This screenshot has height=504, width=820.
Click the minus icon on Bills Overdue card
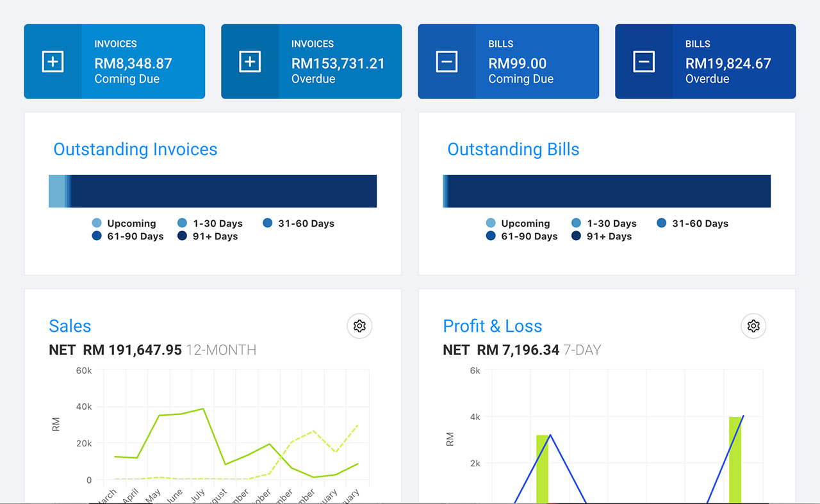[643, 61]
